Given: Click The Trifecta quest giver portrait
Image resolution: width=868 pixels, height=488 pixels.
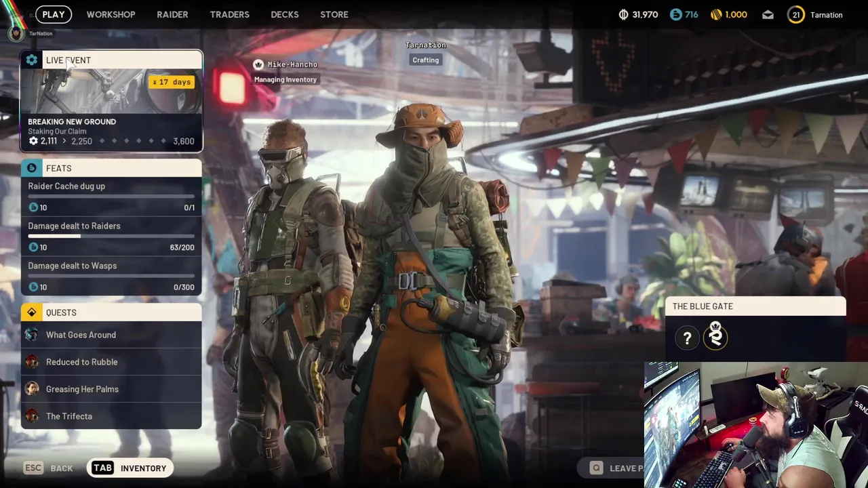Looking at the screenshot, I should pos(32,416).
